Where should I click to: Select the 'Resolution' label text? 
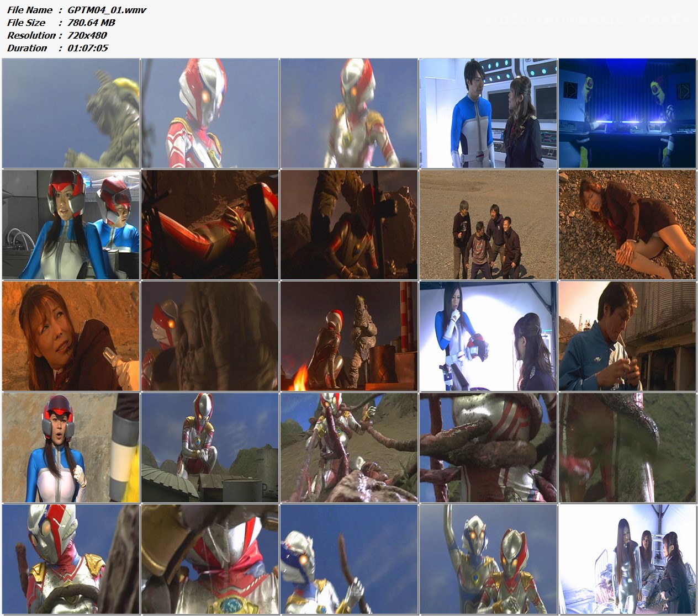pos(31,35)
